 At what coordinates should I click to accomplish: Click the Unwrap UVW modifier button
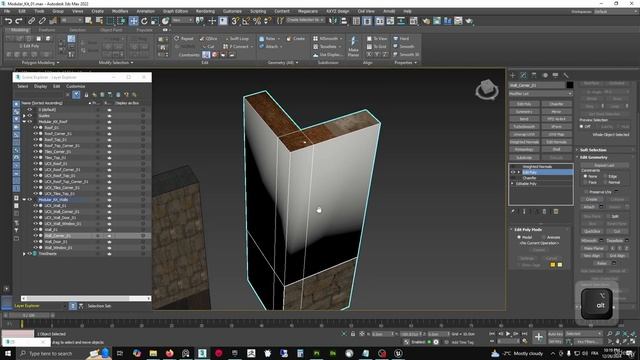tap(524, 134)
